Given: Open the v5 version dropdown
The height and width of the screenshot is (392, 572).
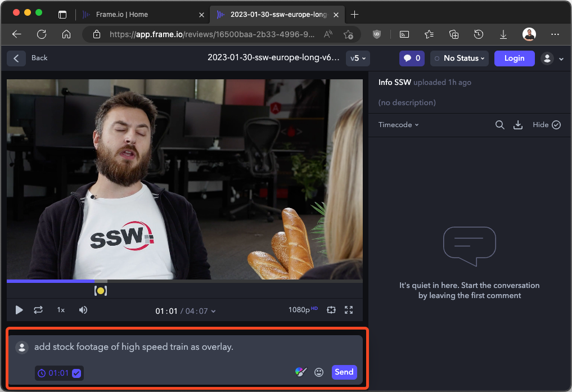Looking at the screenshot, I should point(358,58).
